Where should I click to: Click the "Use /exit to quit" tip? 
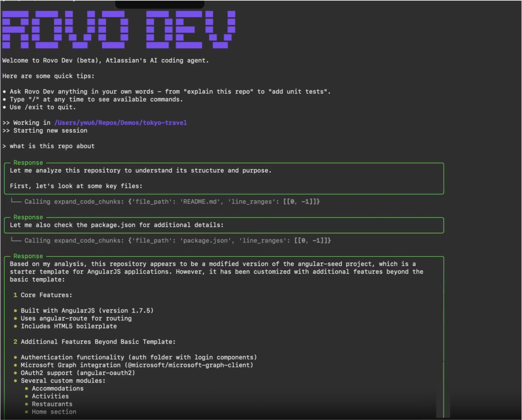pos(39,107)
